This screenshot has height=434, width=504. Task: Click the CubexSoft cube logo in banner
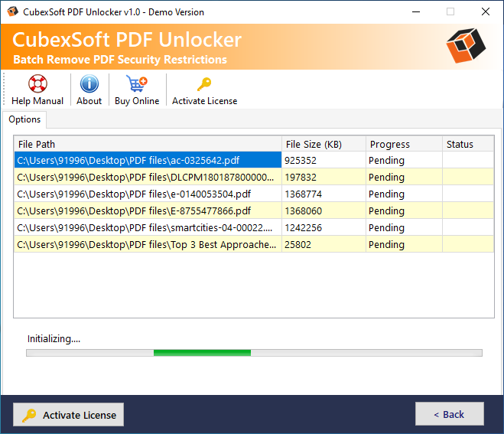466,47
